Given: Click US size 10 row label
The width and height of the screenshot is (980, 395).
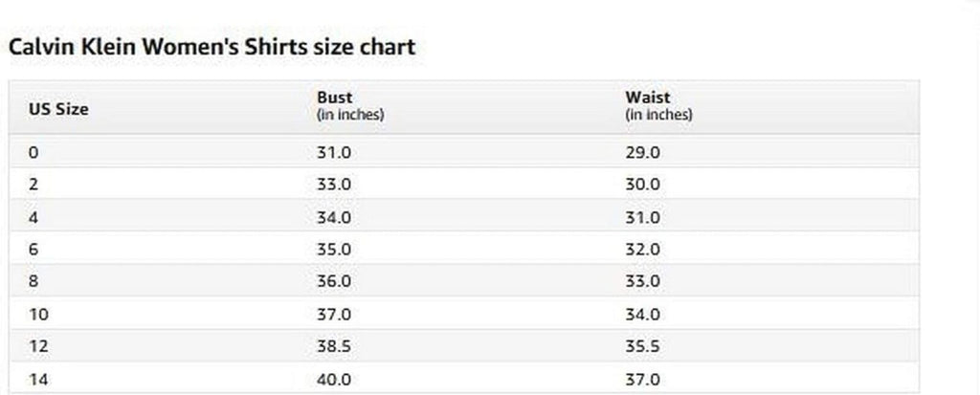Looking at the screenshot, I should tap(37, 315).
